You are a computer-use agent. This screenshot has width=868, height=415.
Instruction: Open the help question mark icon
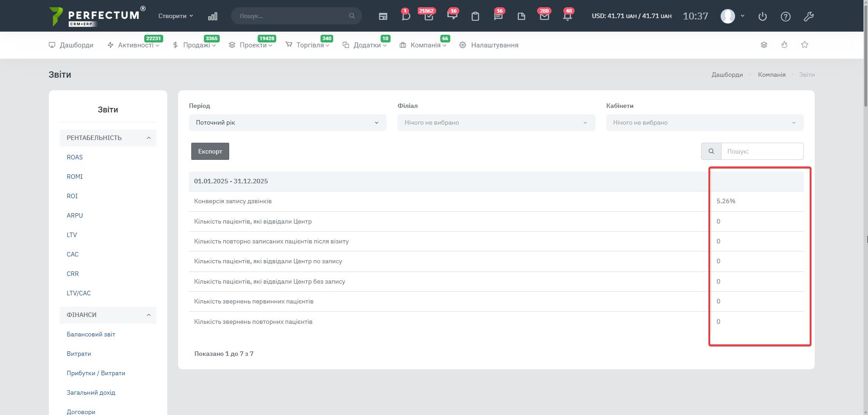786,16
